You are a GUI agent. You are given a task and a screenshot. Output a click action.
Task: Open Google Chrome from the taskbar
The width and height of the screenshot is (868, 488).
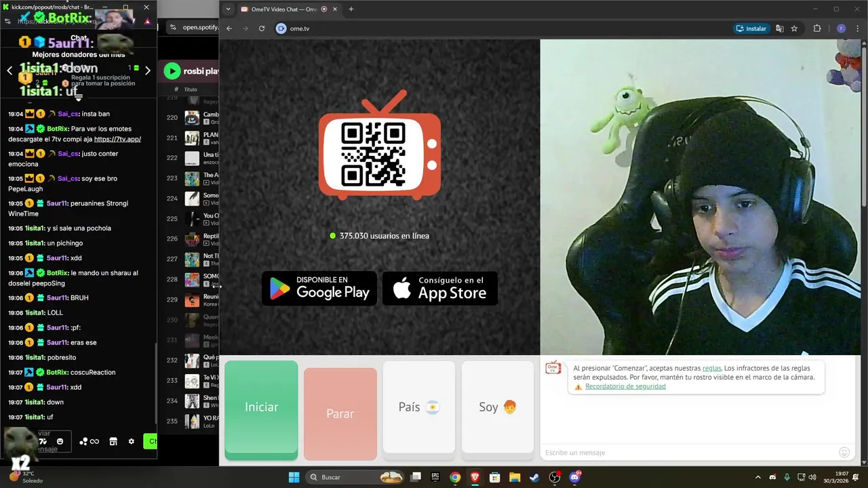(455, 477)
